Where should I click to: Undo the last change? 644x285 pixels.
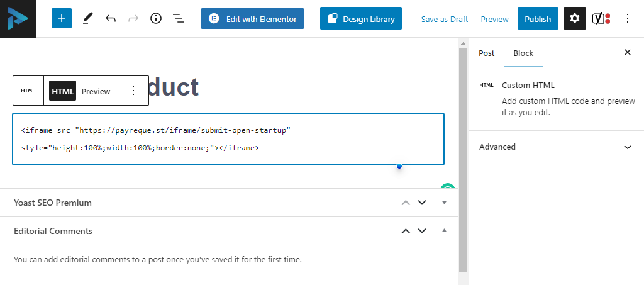coord(111,18)
